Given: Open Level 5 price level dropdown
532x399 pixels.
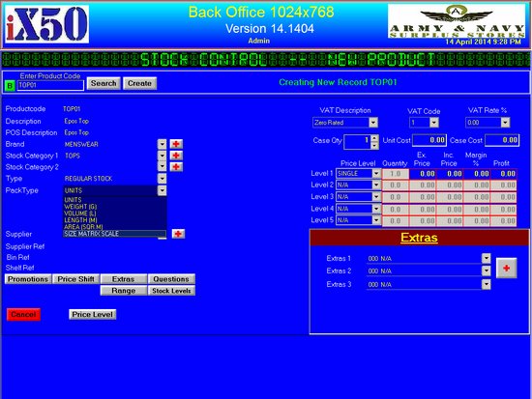Looking at the screenshot, I should click(x=376, y=220).
